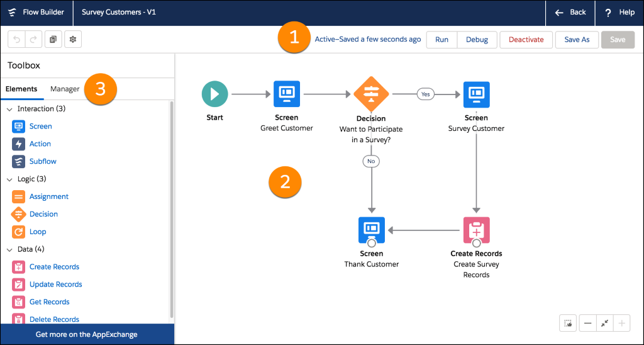Collapse the Interaction section chevron
The width and height of the screenshot is (644, 345).
pos(9,109)
